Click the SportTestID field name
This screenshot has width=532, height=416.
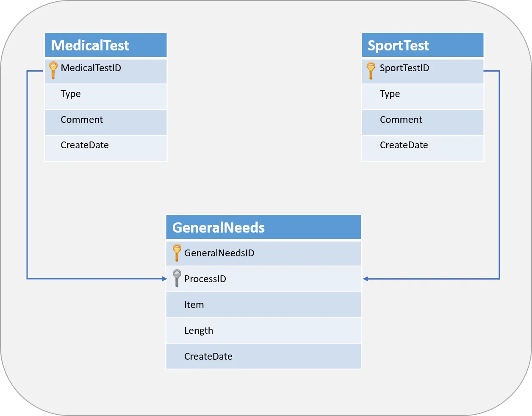point(405,68)
